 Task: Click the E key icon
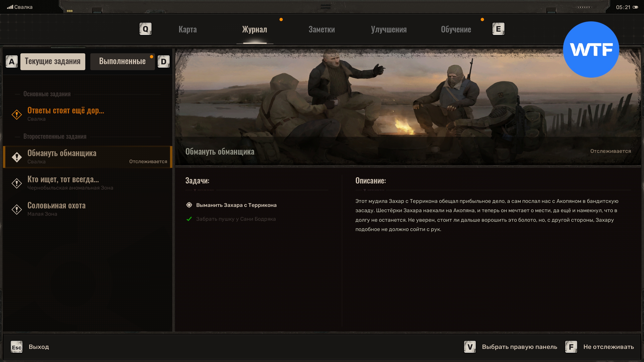click(498, 29)
